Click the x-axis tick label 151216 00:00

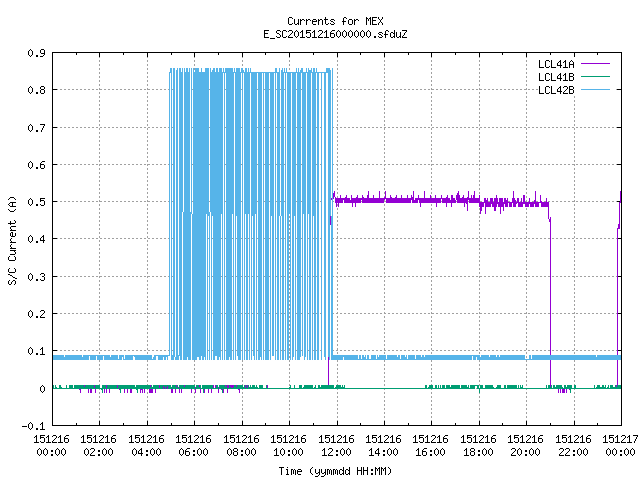[51, 446]
